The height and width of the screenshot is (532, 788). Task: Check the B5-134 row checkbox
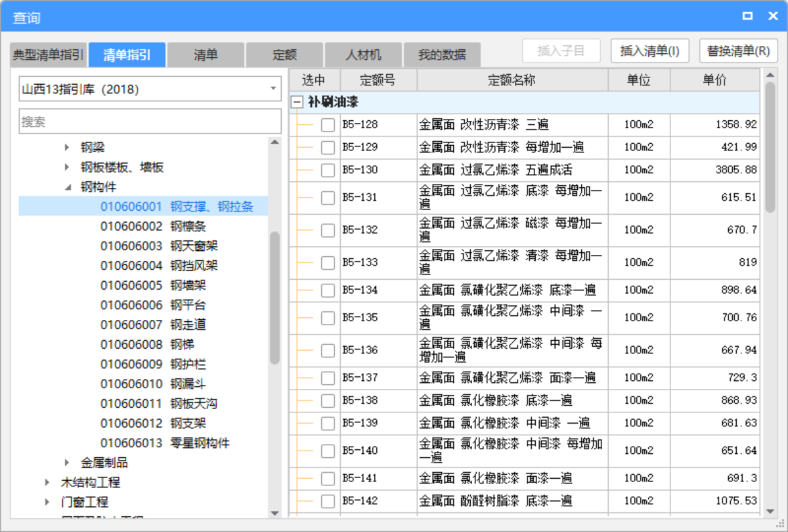coord(328,290)
